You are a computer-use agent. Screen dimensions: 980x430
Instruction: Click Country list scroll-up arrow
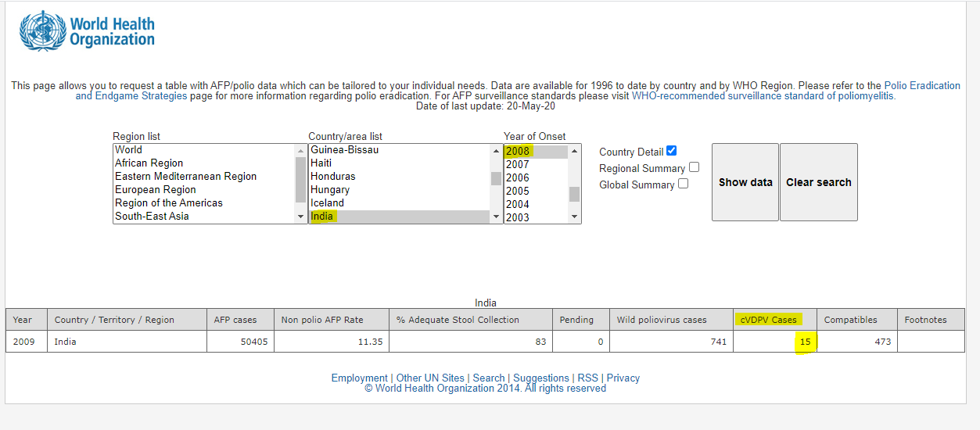pyautogui.click(x=496, y=151)
